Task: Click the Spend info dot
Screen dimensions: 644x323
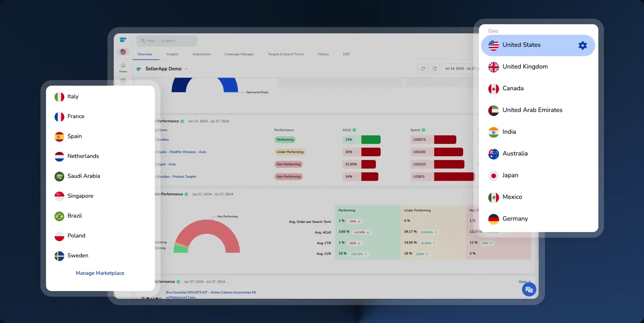Action: click(x=423, y=130)
